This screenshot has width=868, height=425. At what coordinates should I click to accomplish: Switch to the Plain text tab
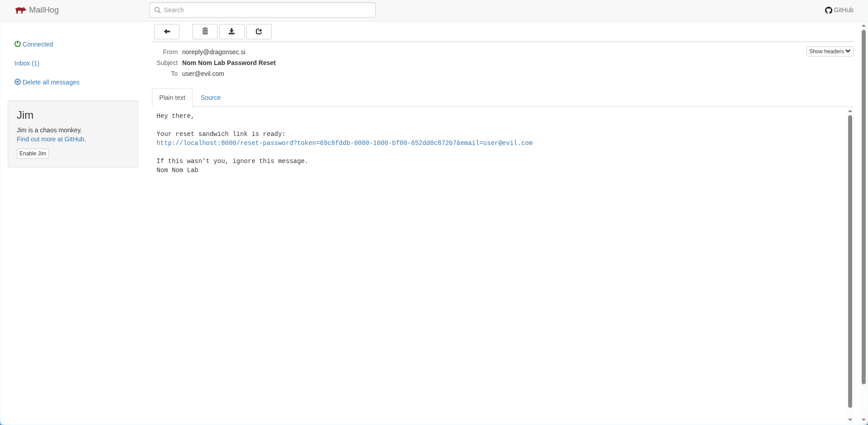pos(172,98)
